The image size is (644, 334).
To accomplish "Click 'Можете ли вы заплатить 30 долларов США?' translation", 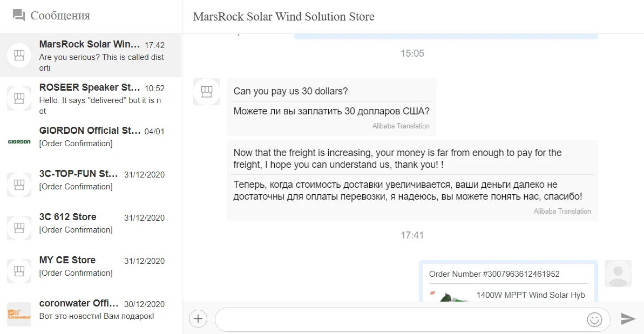I will pyautogui.click(x=331, y=111).
